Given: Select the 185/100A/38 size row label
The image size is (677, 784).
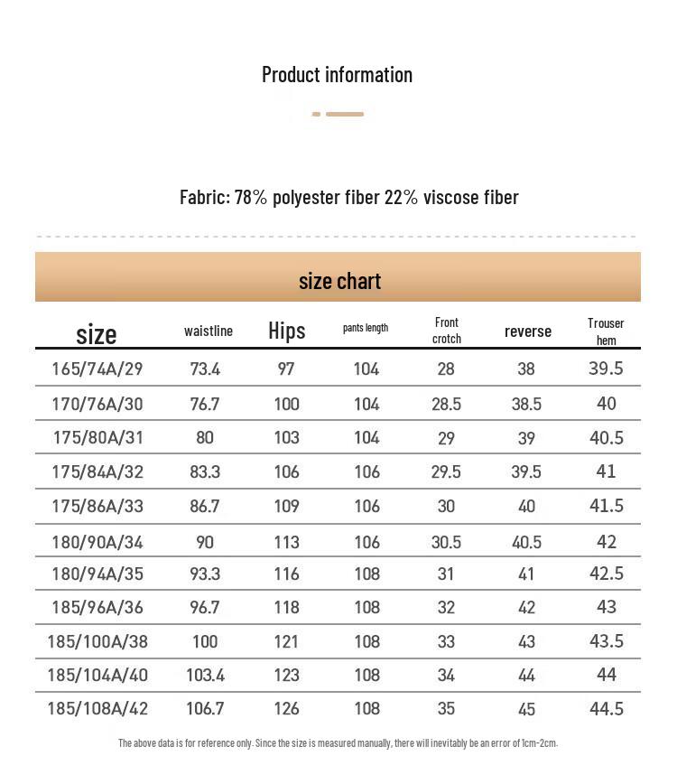Looking at the screenshot, I should (x=97, y=641).
